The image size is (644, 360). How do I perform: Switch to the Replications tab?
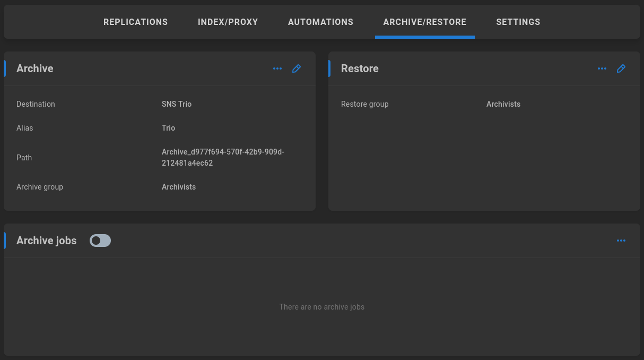click(136, 22)
